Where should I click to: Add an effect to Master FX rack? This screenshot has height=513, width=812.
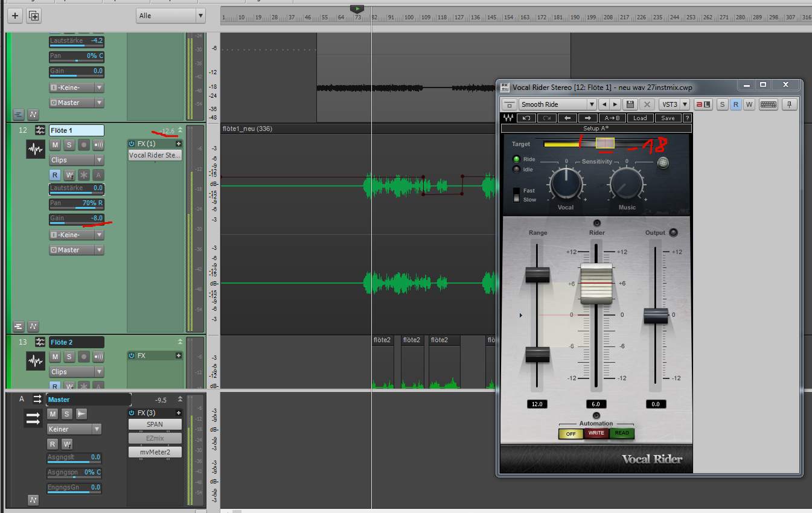click(x=179, y=413)
